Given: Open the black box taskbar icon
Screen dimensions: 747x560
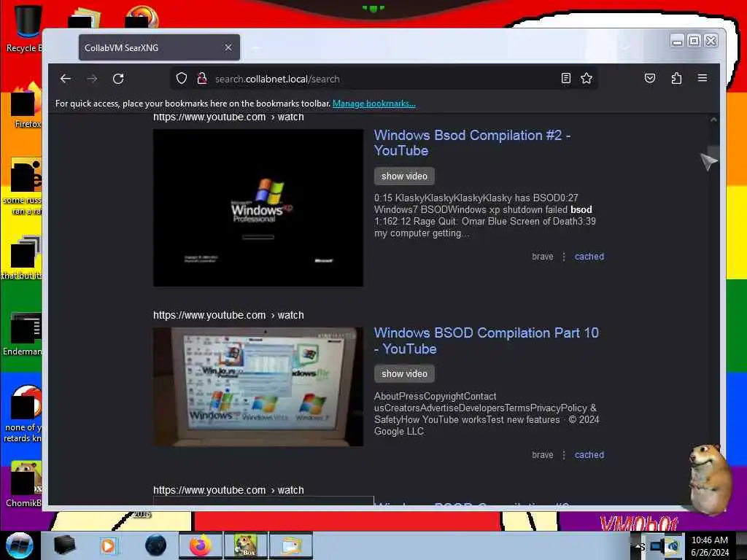Looking at the screenshot, I should click(x=64, y=545).
